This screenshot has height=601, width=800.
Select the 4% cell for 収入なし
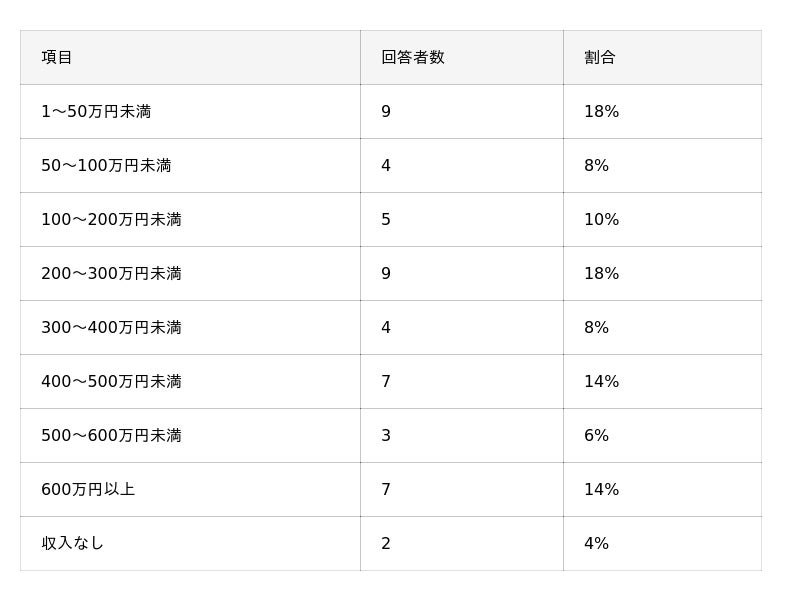coord(596,544)
